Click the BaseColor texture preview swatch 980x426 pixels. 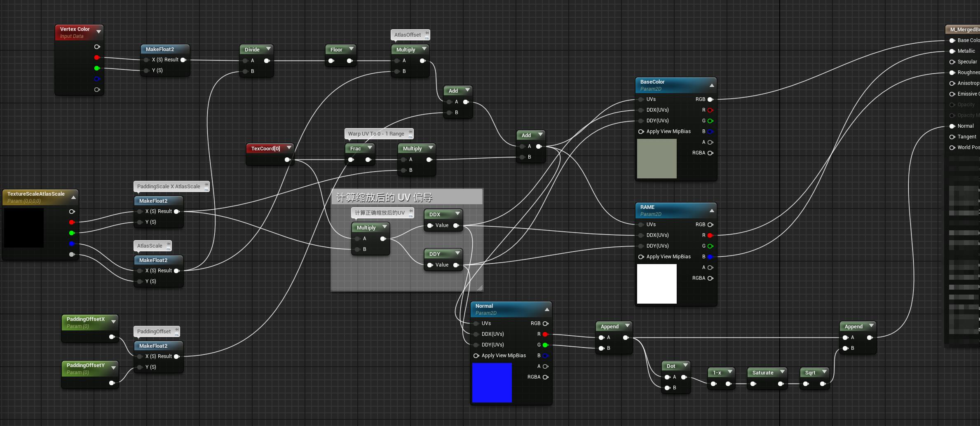(x=656, y=159)
